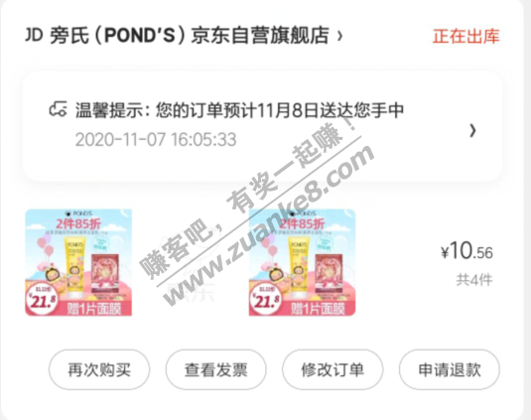This screenshot has width=531, height=420.
Task: Click the 2020-11-07 16:05:33 timestamp
Action: 156,140
